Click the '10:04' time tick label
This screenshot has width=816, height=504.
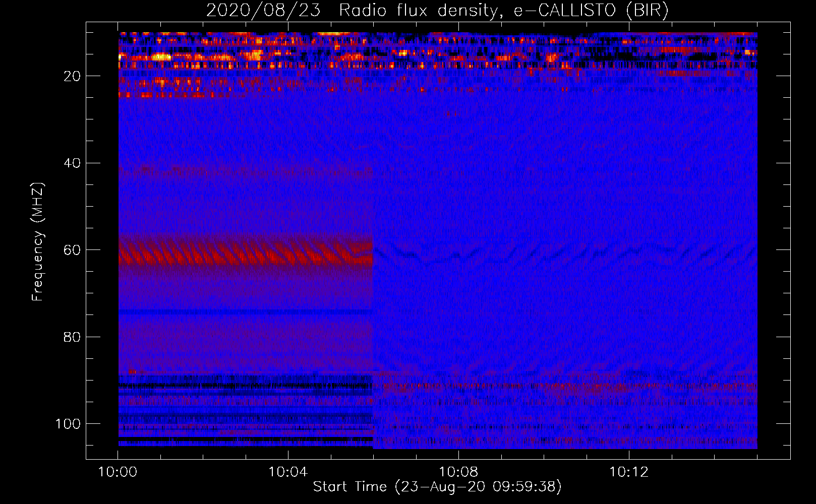click(x=288, y=472)
